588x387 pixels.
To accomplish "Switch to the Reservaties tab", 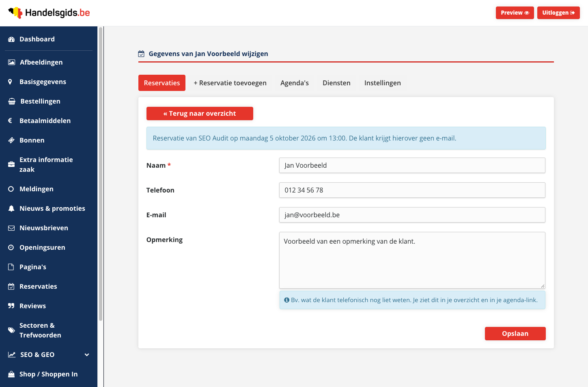I will [162, 83].
